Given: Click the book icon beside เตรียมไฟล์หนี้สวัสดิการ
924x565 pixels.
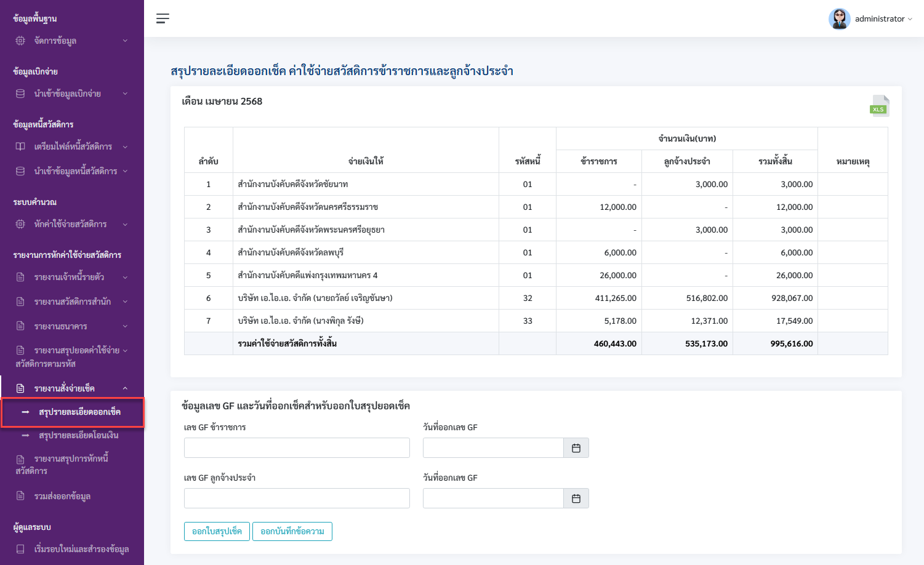Looking at the screenshot, I should (20, 146).
